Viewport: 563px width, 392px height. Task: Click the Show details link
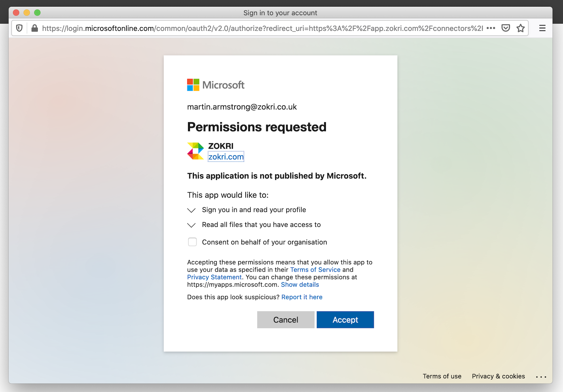tap(300, 284)
